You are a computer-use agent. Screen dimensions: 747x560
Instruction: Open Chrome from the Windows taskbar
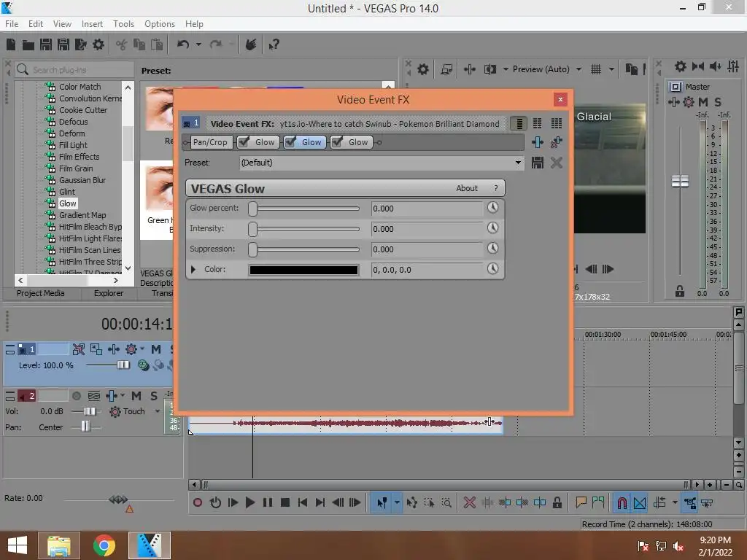tap(104, 545)
